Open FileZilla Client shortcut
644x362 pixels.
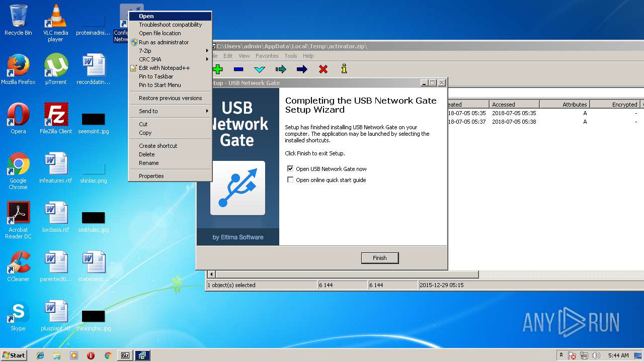(x=55, y=119)
